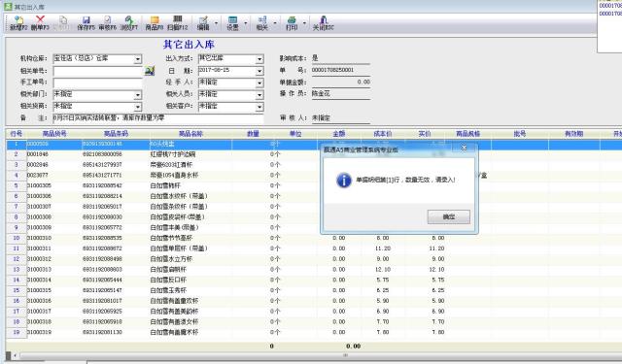The image size is (622, 364).
Task: Open the 相关部门 dropdown
Action: click(137, 95)
